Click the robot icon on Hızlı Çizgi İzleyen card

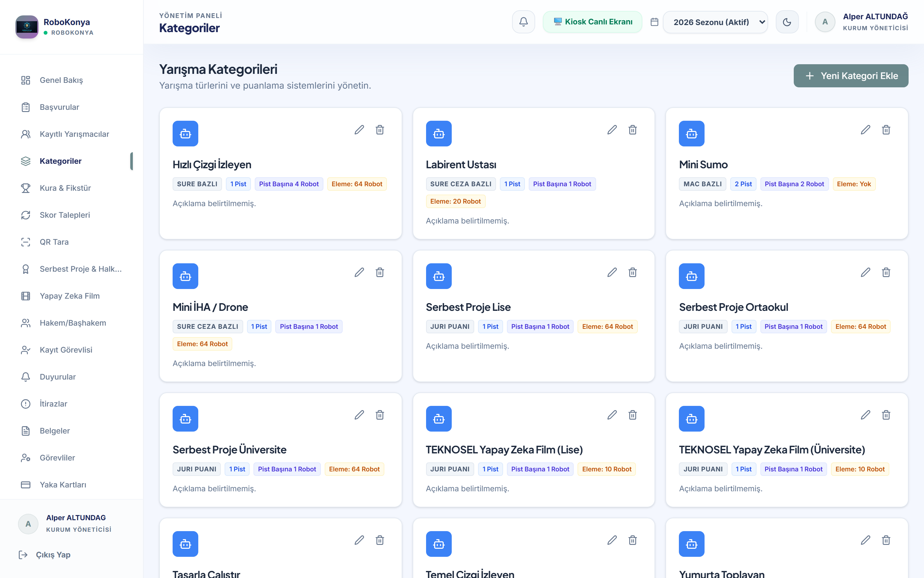point(185,133)
